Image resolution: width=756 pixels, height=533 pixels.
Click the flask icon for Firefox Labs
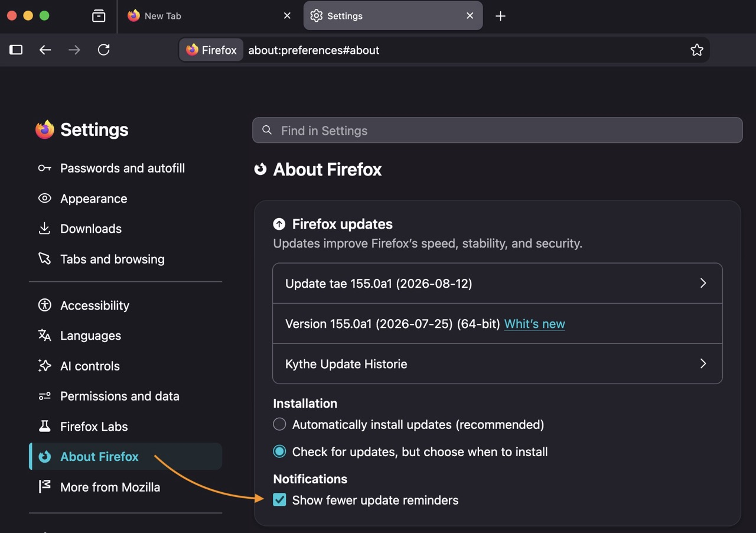tap(44, 426)
